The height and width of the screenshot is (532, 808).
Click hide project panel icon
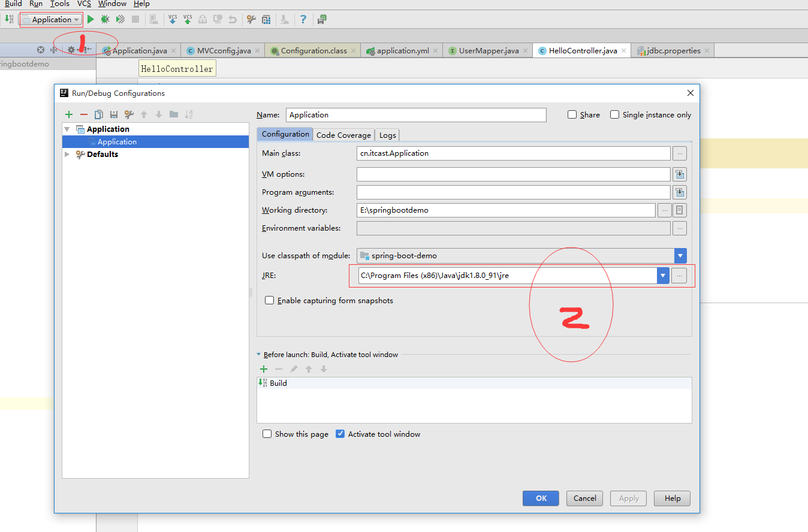click(88, 50)
